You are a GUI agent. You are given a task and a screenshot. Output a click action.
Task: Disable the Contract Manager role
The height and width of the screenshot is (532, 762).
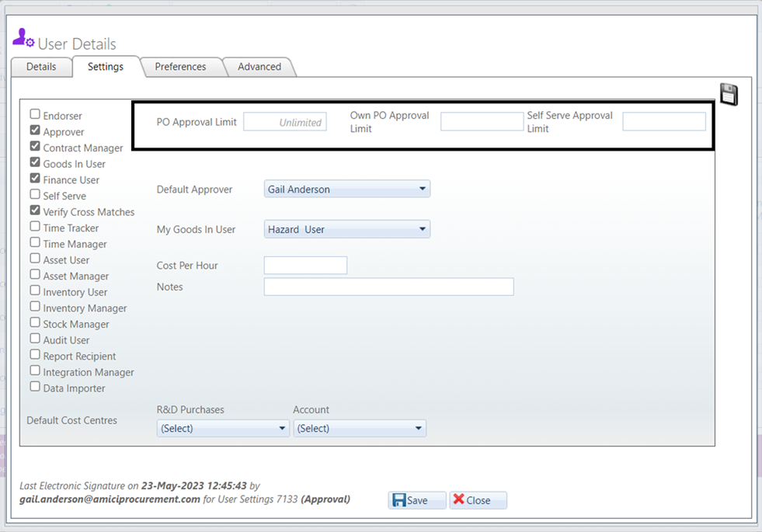click(34, 147)
